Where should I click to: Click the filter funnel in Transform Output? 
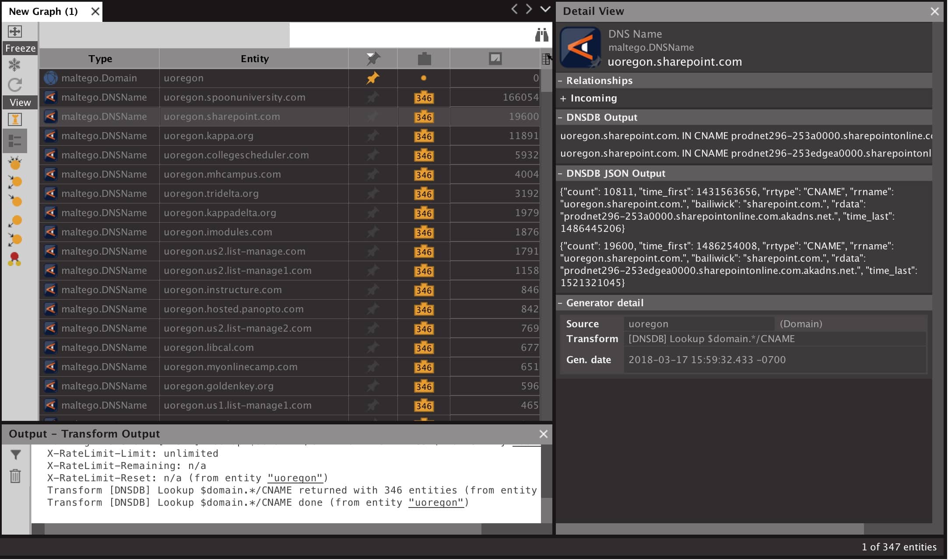tap(15, 455)
